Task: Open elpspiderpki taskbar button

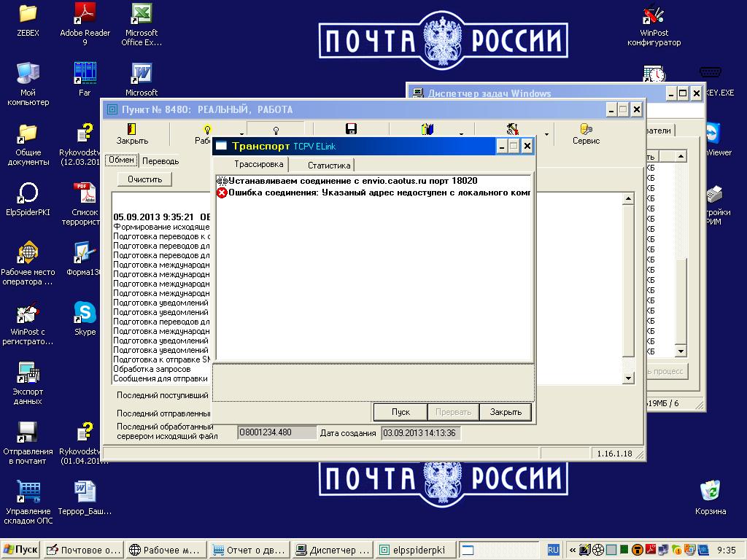Action: [x=416, y=550]
